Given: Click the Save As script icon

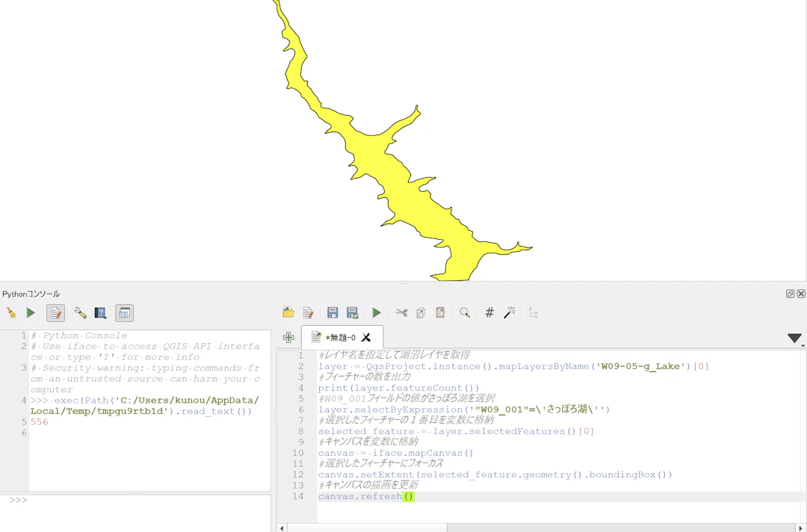Looking at the screenshot, I should click(352, 313).
